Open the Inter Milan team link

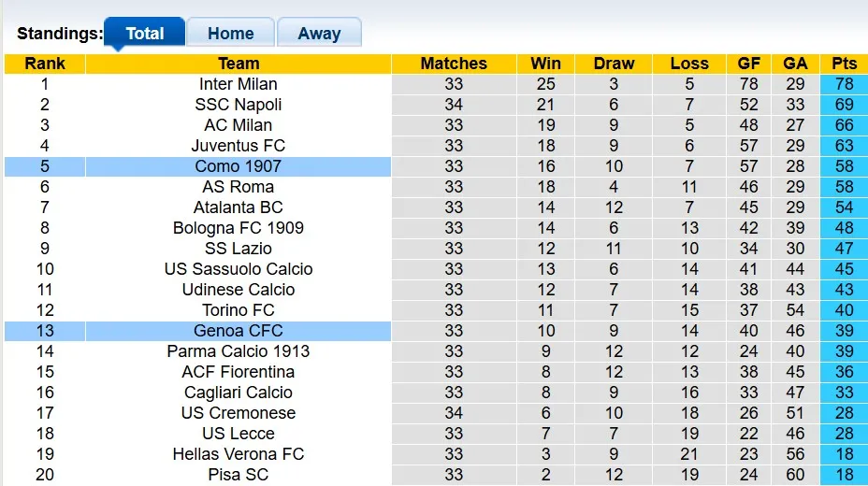[x=239, y=84]
